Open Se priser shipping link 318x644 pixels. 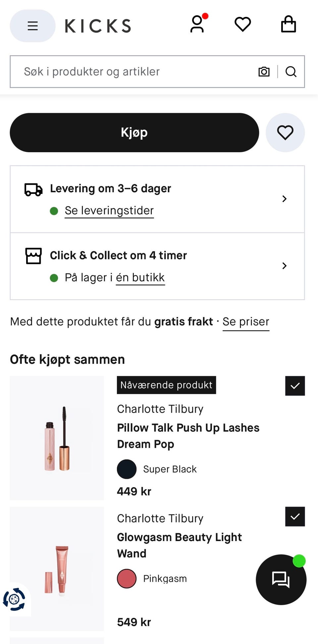click(x=246, y=322)
